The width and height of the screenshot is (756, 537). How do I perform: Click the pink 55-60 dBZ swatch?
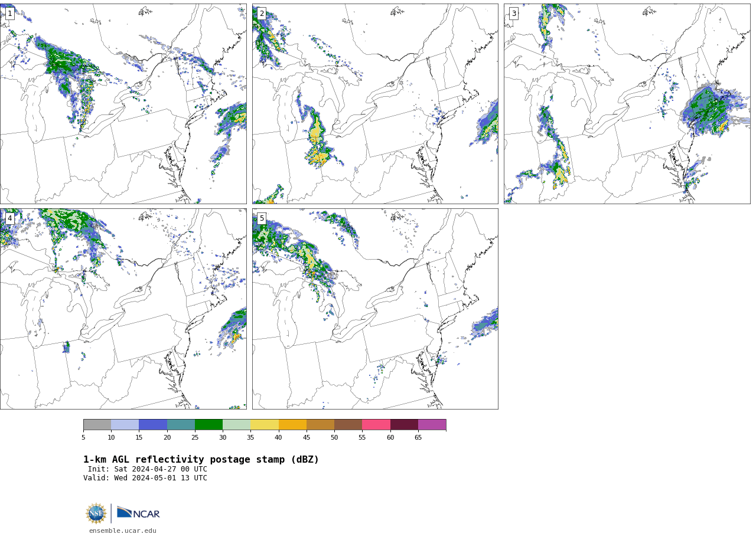(x=376, y=425)
